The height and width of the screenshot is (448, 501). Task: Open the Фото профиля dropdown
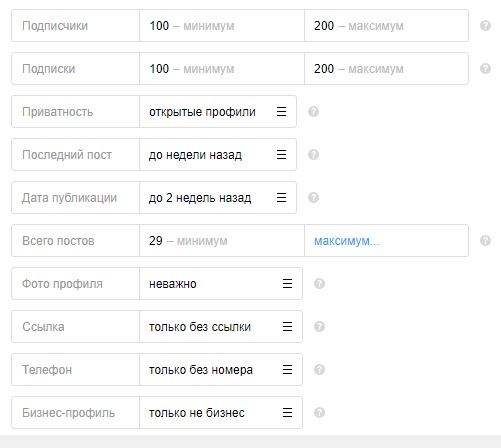coord(221,284)
